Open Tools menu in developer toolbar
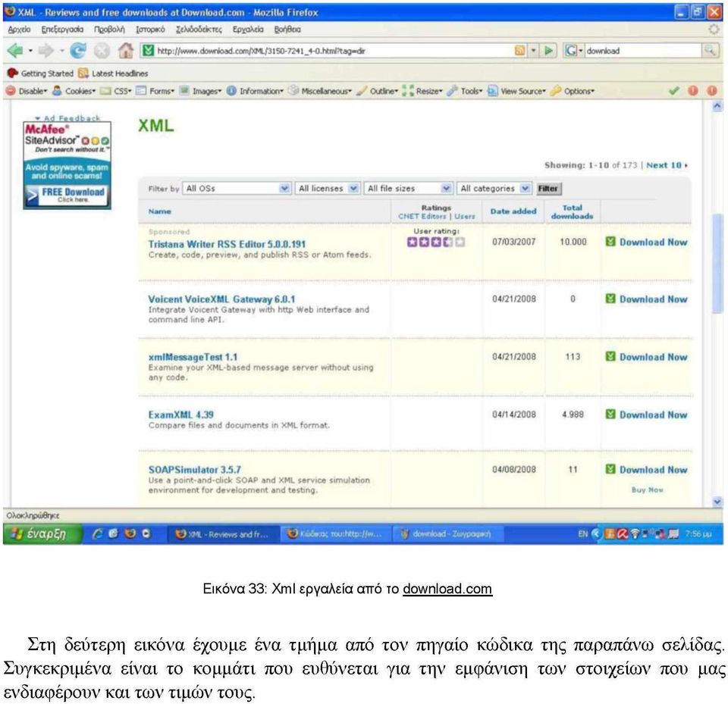Screen dimensions: 728x704 (465, 91)
